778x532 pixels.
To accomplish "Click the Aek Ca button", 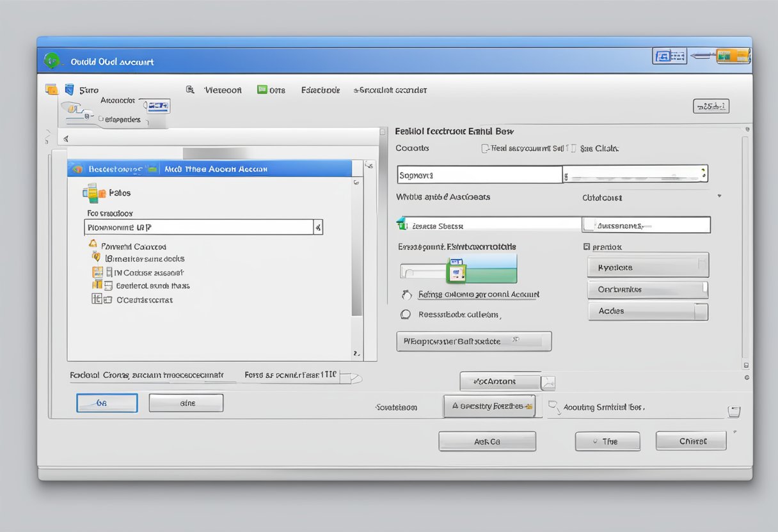I will click(x=487, y=441).
